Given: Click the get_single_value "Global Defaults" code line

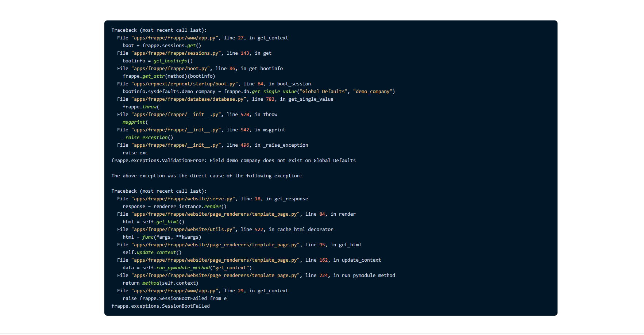Looking at the screenshot, I should tap(259, 92).
